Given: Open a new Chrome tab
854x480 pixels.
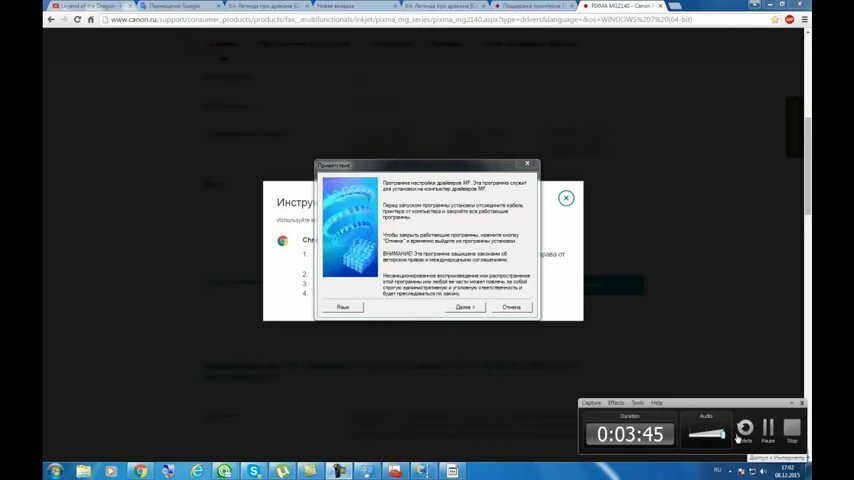Looking at the screenshot, I should (x=675, y=5).
